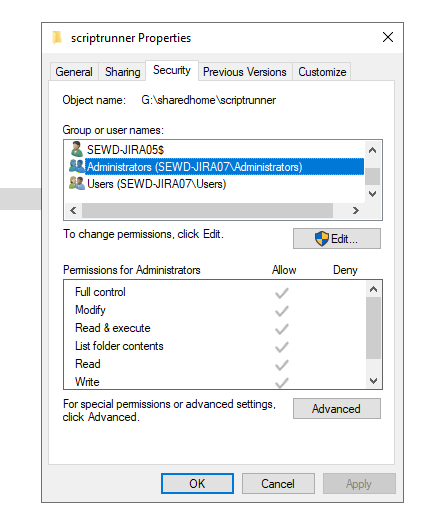Click the object path G:\sharedhome\scriptrunner
The height and width of the screenshot is (515, 437).
209,100
